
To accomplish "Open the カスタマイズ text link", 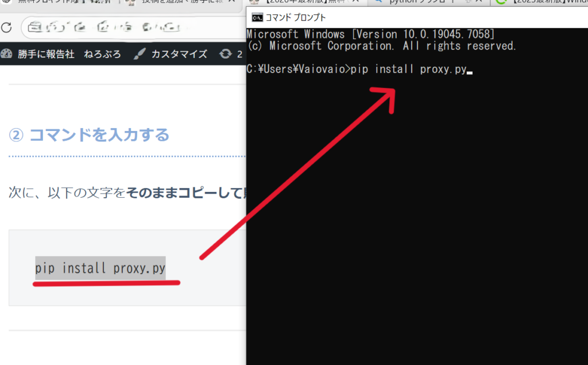I will 179,54.
